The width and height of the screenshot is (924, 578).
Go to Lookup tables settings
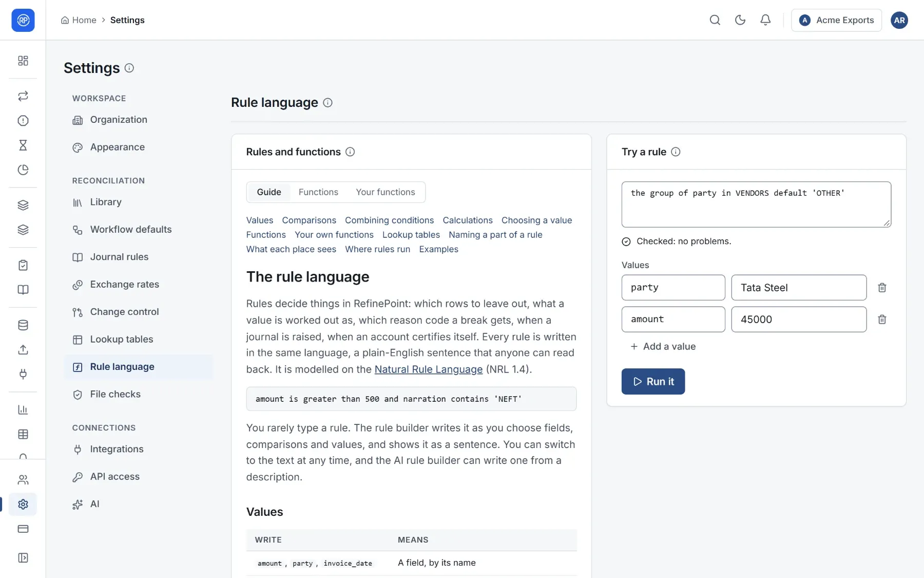[x=139, y=340]
